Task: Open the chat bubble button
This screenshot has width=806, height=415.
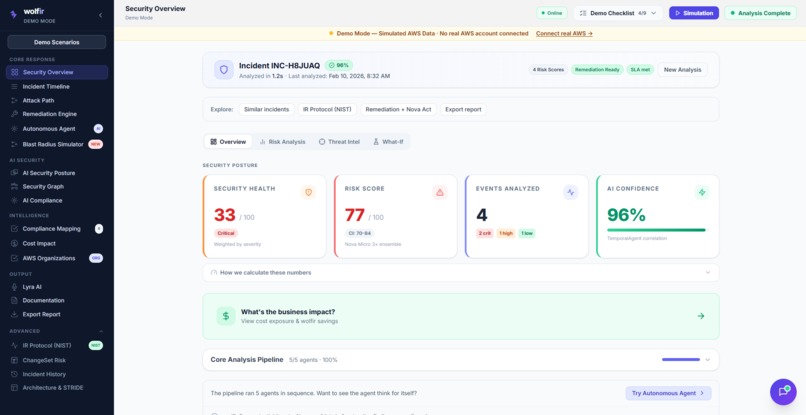Action: (783, 392)
